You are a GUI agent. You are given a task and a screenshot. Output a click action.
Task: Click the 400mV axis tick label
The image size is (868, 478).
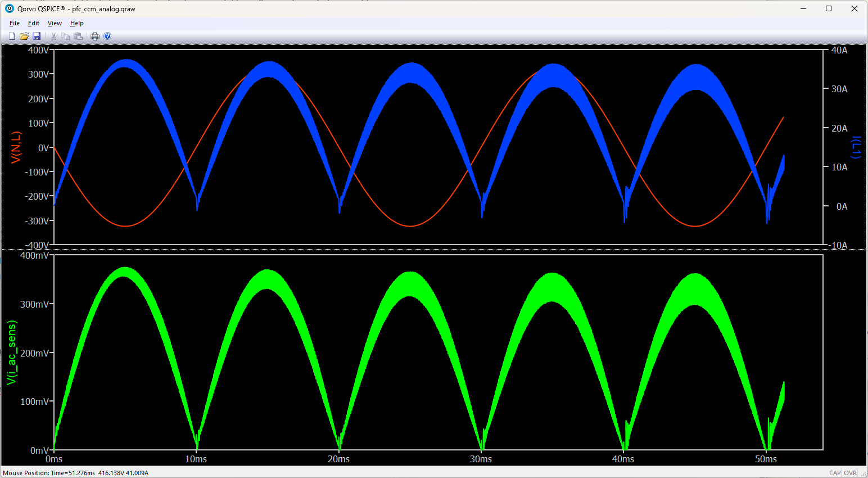[35, 255]
